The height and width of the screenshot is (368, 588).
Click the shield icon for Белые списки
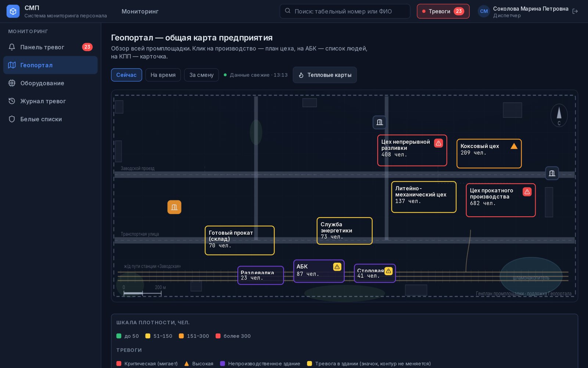click(x=12, y=119)
